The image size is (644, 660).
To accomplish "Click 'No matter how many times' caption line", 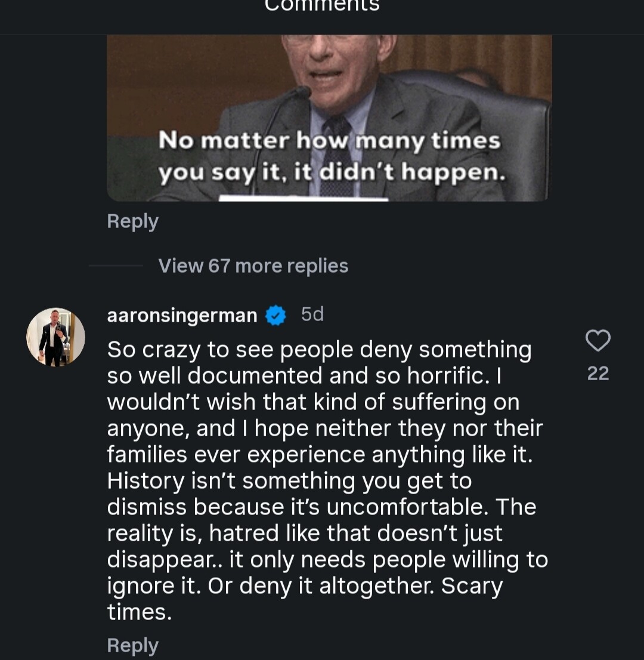I will point(329,141).
